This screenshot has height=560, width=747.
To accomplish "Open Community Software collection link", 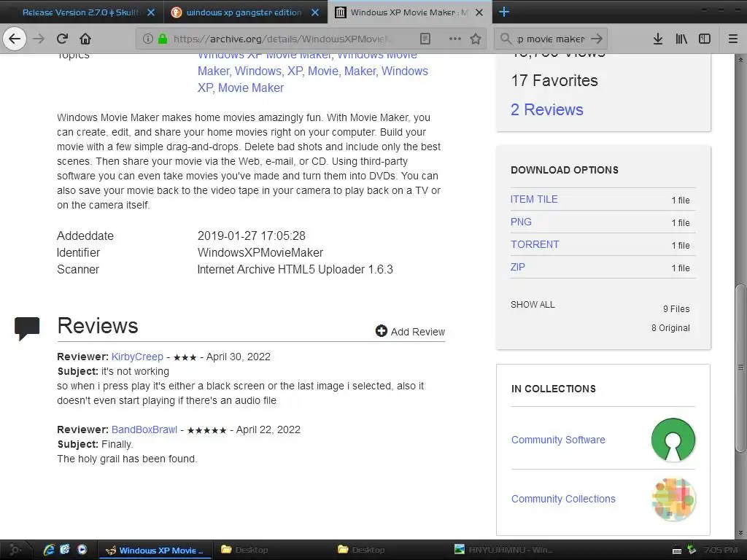I will (x=558, y=440).
